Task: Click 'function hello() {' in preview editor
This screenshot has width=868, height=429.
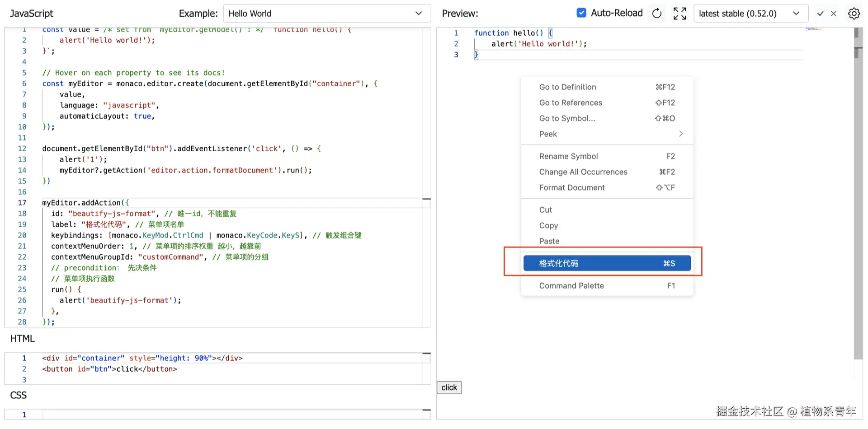Action: [x=513, y=33]
